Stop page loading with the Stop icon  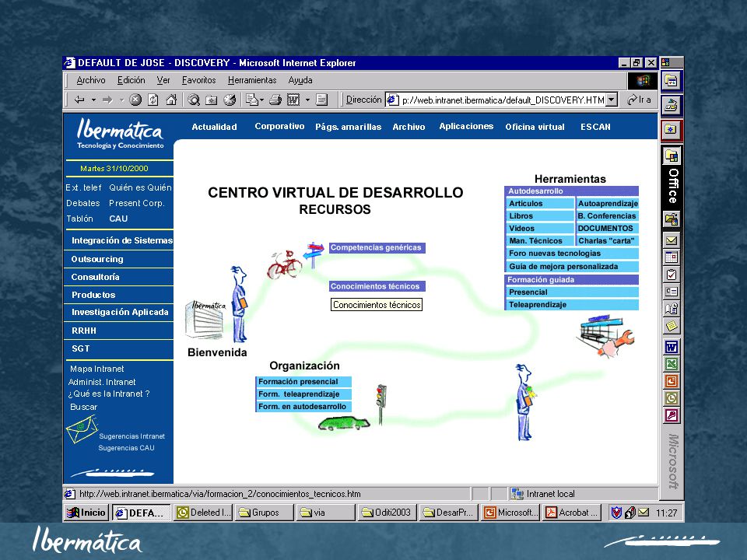tap(135, 100)
